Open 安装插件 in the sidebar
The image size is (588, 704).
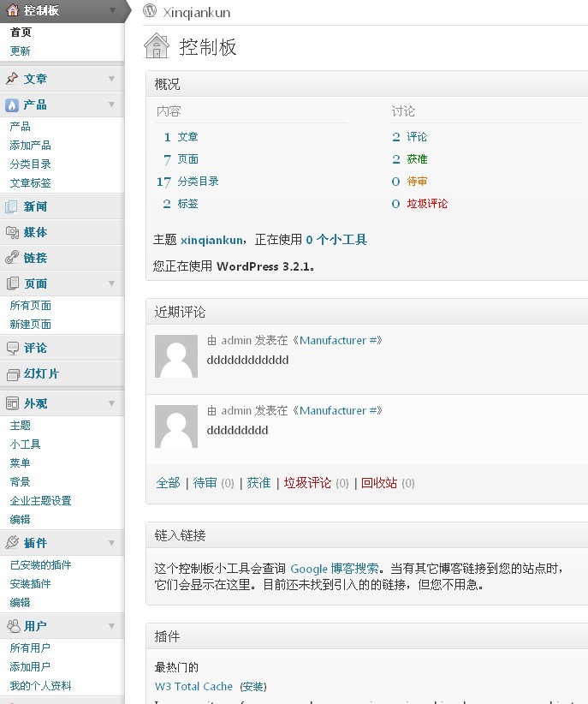31,584
